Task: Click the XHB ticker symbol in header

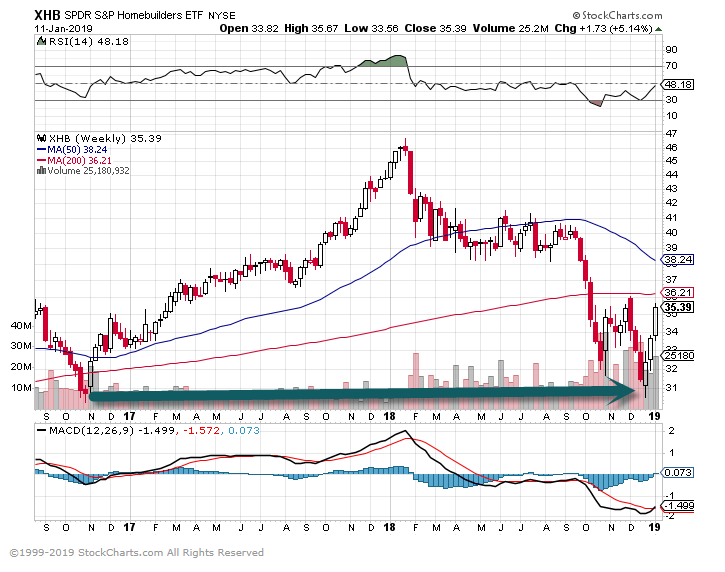Action: 47,15
